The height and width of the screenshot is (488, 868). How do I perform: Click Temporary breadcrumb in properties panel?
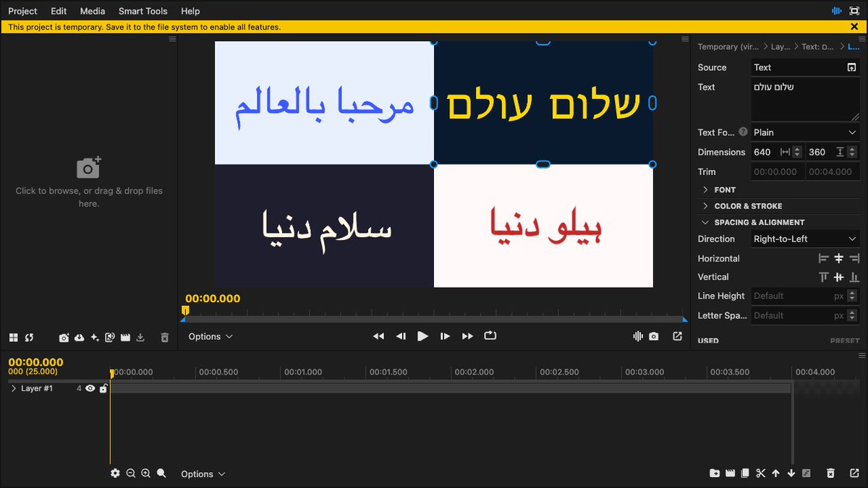coord(728,46)
